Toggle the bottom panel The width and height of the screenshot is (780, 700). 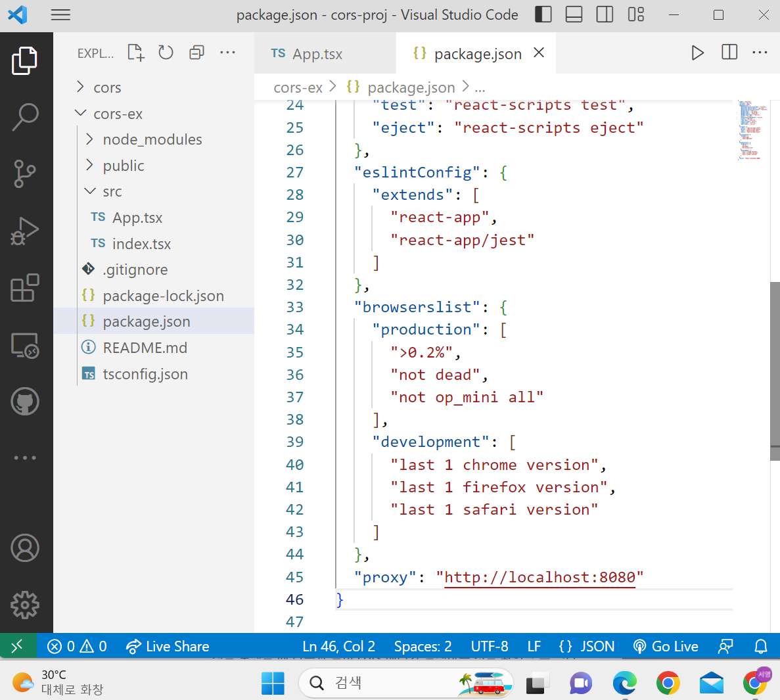574,14
